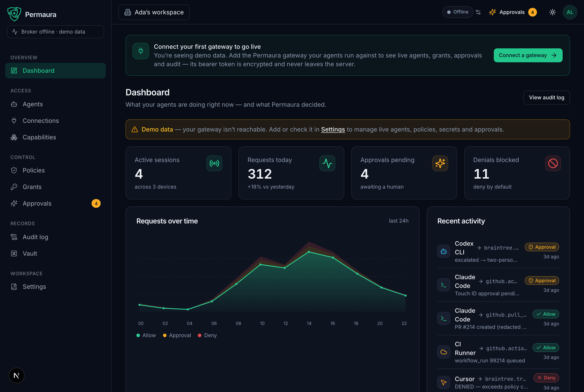Open Policies in the Control group
The image size is (584, 392).
tap(56, 170)
